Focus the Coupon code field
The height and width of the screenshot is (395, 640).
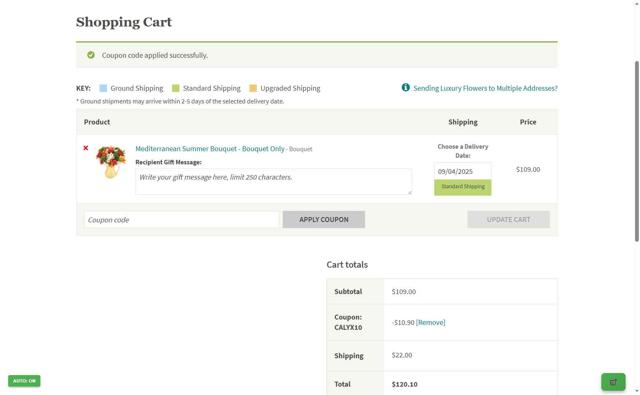tap(182, 220)
